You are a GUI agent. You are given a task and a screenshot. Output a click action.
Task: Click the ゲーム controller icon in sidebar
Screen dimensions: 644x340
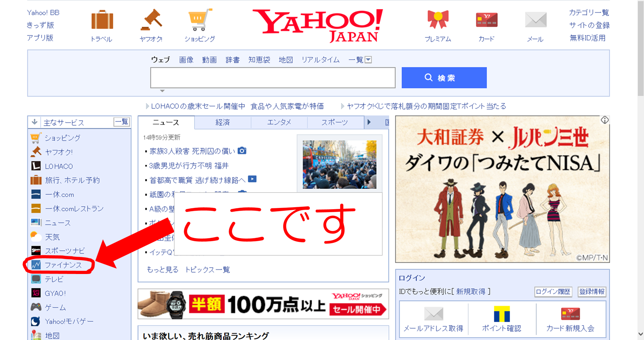(x=36, y=307)
